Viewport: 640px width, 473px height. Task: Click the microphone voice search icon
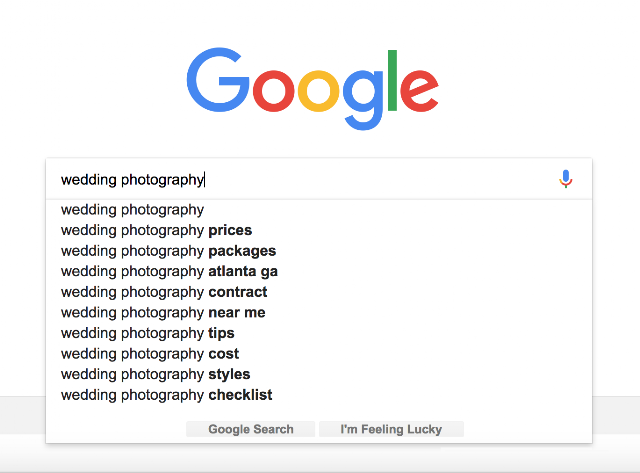point(565,179)
